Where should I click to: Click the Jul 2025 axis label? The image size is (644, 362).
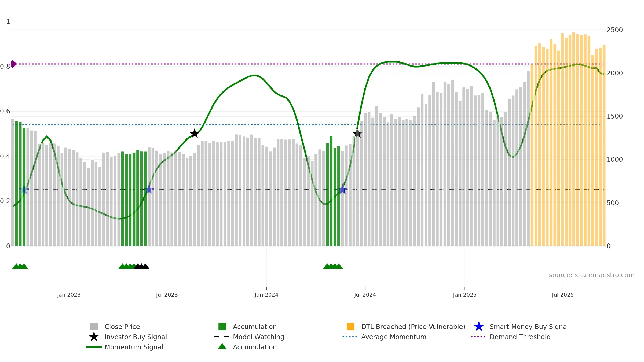click(x=563, y=295)
